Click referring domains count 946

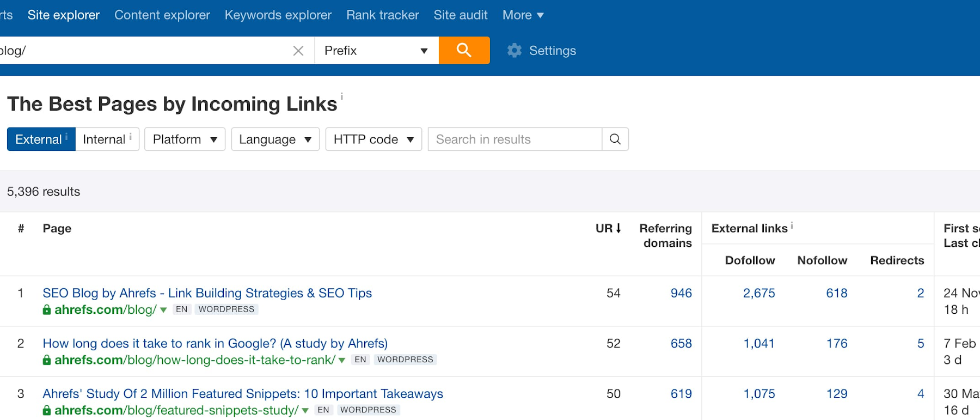point(681,293)
